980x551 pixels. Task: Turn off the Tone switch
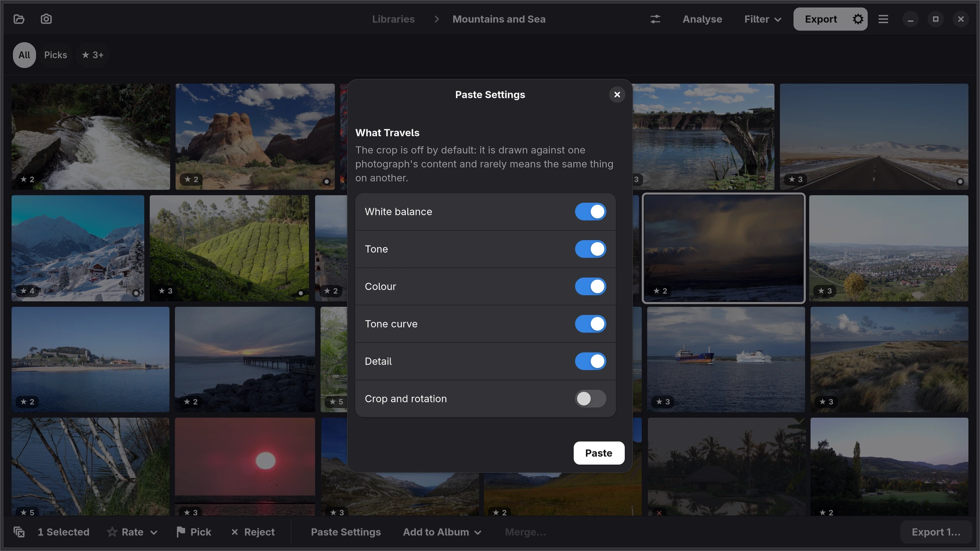pyautogui.click(x=590, y=249)
